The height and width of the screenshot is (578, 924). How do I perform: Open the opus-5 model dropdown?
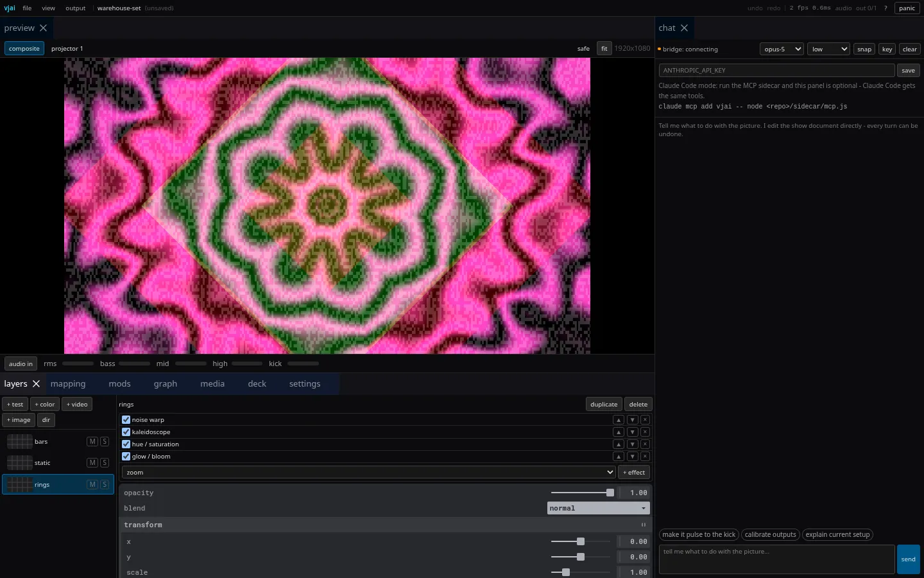pos(782,49)
